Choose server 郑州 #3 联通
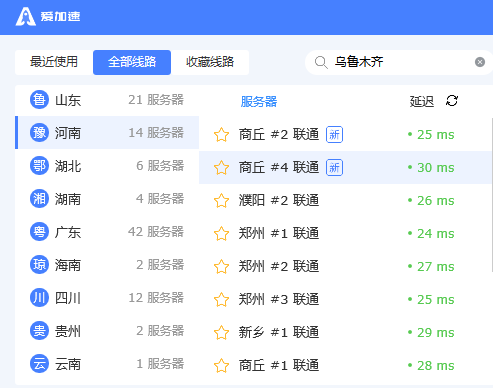 pos(279,300)
